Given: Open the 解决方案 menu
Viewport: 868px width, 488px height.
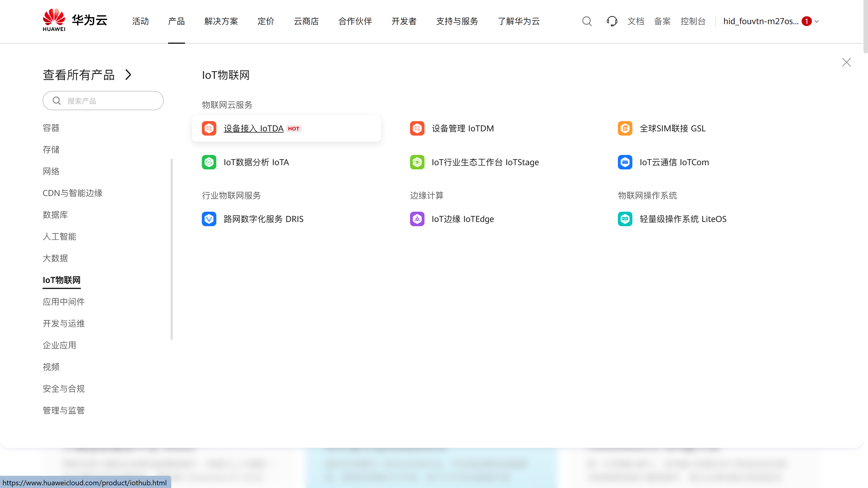Looking at the screenshot, I should coord(221,21).
